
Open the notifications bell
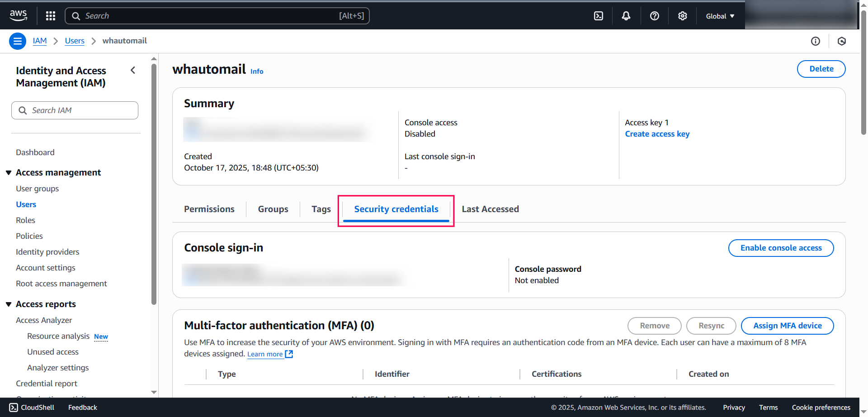coord(626,15)
